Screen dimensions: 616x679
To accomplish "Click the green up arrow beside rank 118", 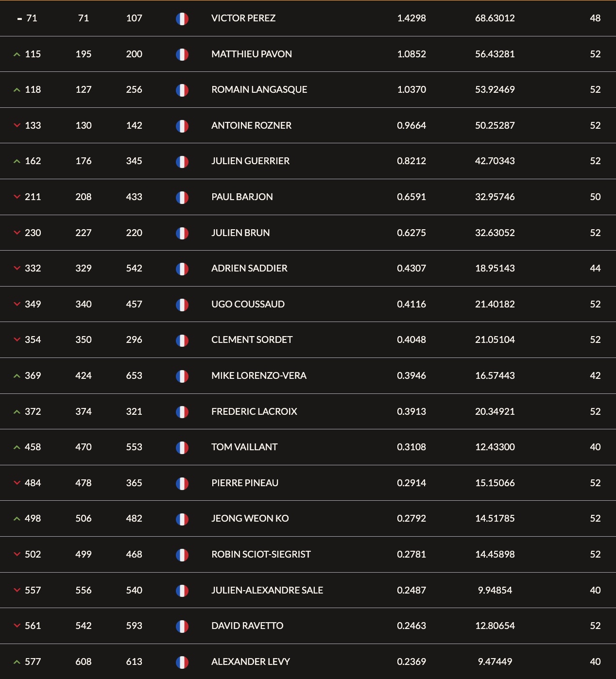I will tap(17, 90).
